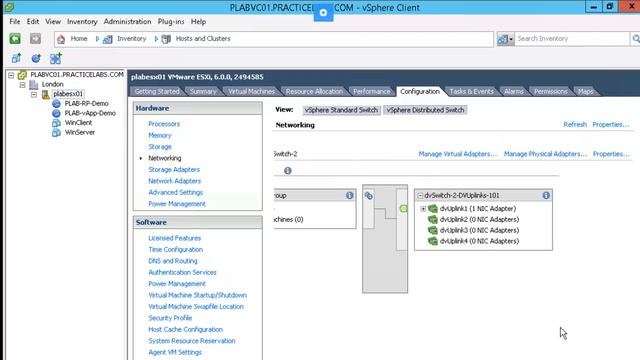Image resolution: width=640 pixels, height=360 pixels.
Task: Select vSphere Distributed Switch view
Action: [x=425, y=110]
